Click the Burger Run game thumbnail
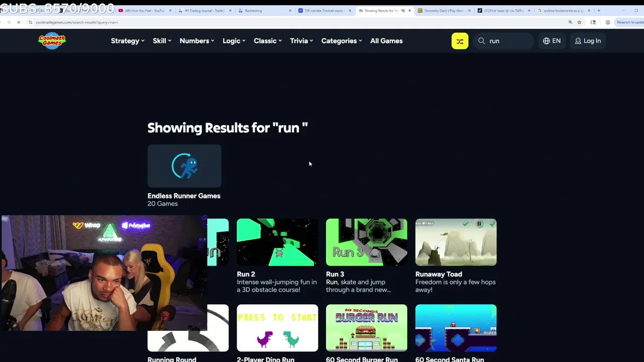The image size is (644, 362). tap(366, 328)
